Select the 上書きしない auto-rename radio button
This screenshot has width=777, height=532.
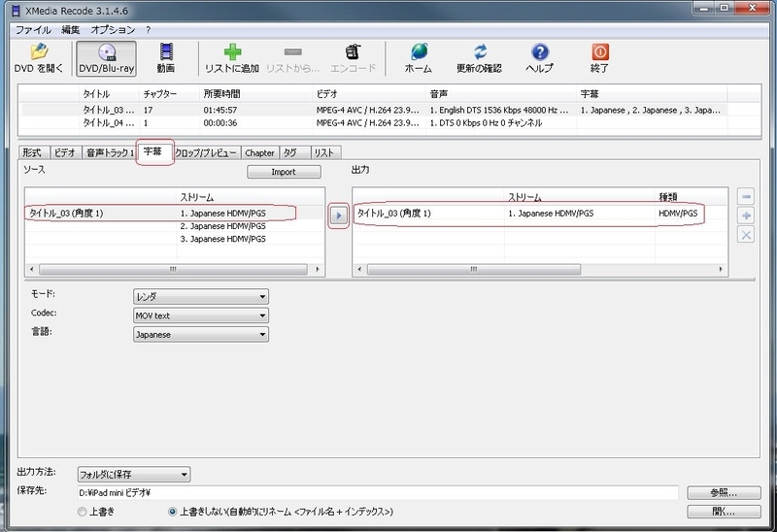[172, 512]
